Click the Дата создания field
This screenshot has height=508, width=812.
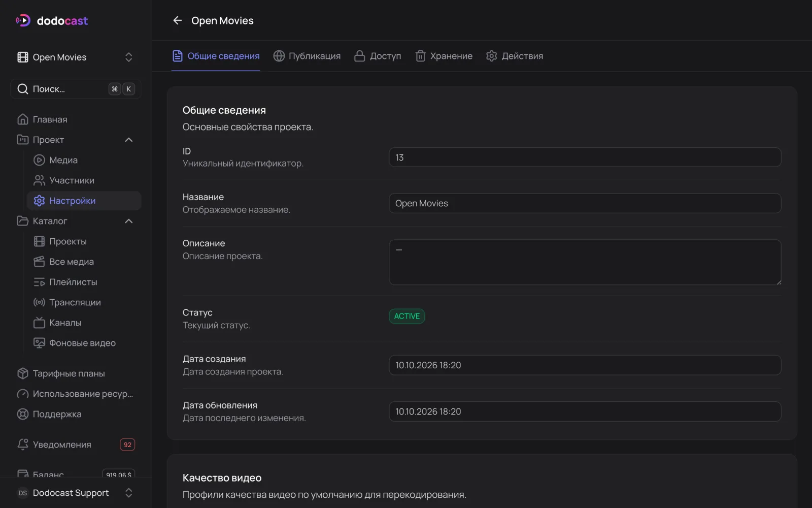(585, 365)
